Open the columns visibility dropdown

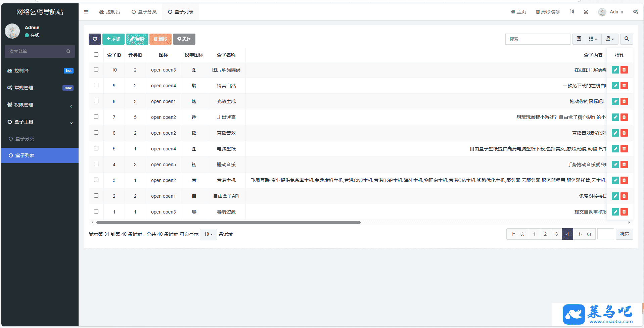593,39
